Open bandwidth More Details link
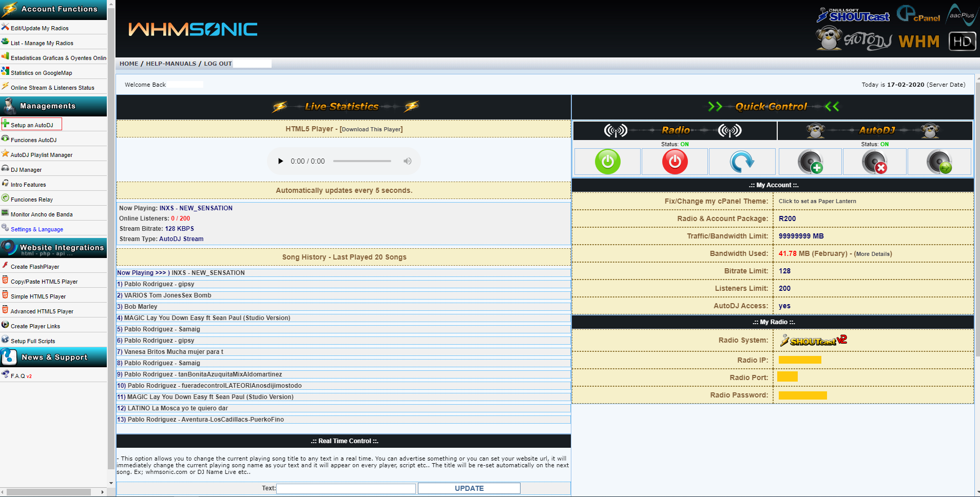The image size is (980, 497). (873, 254)
